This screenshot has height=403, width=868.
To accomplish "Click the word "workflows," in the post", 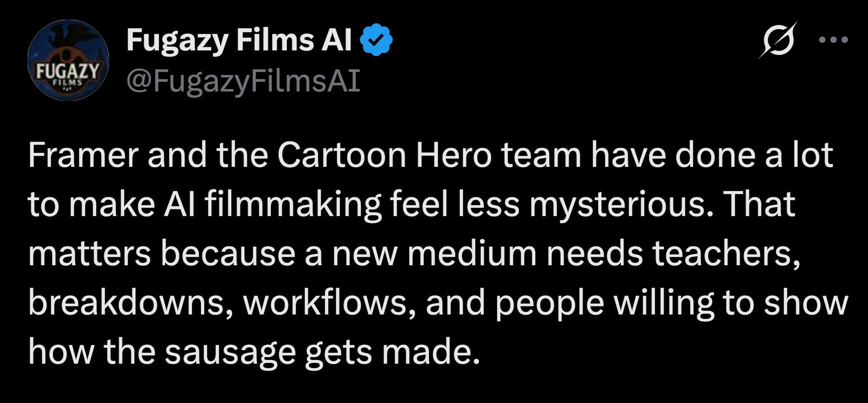I will click(x=329, y=303).
